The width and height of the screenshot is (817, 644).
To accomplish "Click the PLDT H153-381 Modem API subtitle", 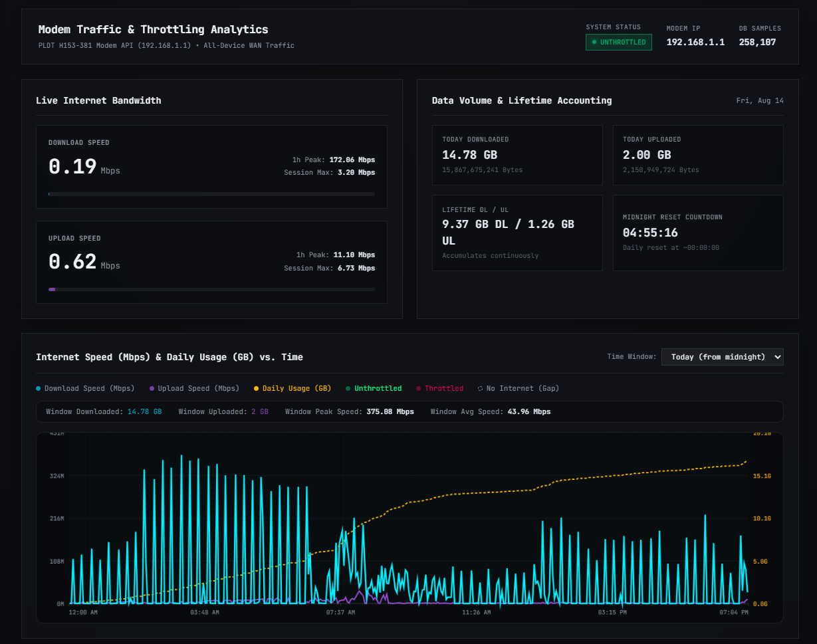I will [x=166, y=46].
